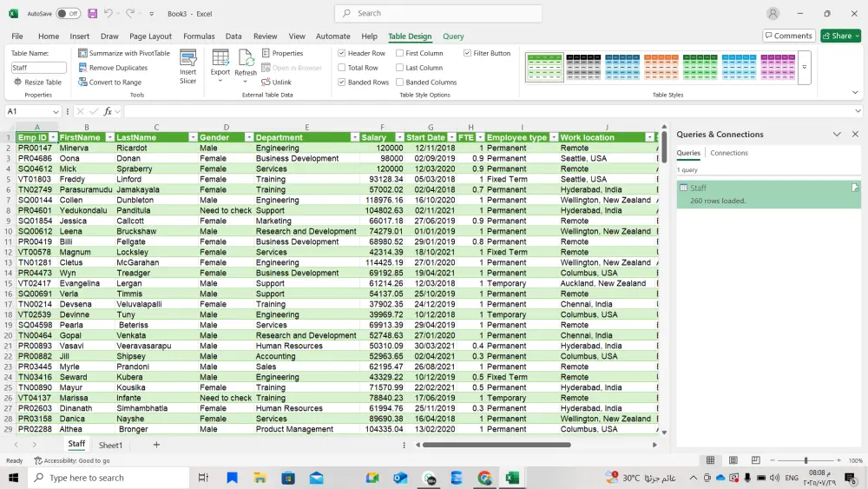Click Remove Duplicates tool
The height and width of the screenshot is (489, 868).
(113, 68)
